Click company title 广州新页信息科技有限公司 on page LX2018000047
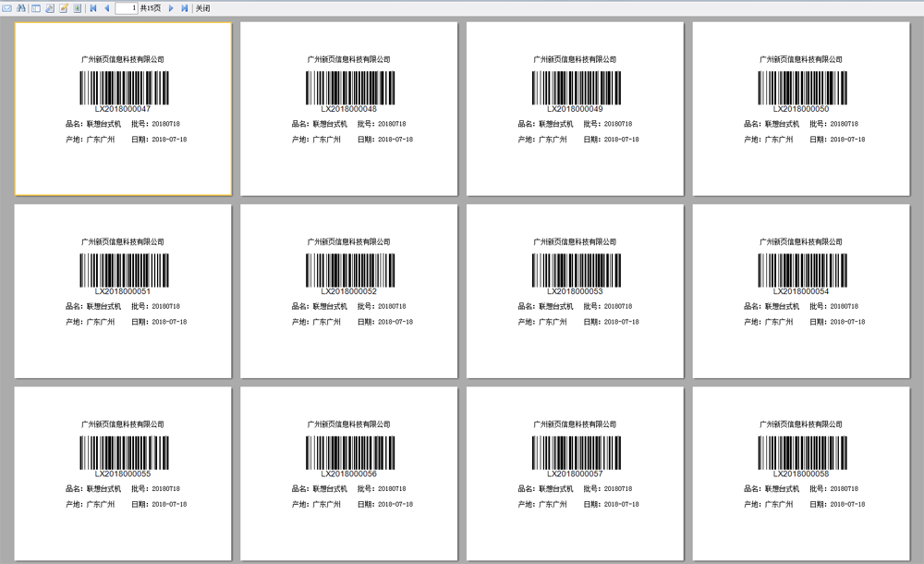924x564 pixels. pos(123,59)
